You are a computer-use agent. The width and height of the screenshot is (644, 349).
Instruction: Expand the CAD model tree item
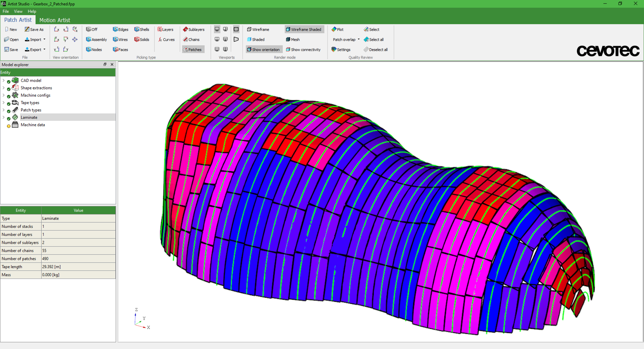[x=3, y=80]
